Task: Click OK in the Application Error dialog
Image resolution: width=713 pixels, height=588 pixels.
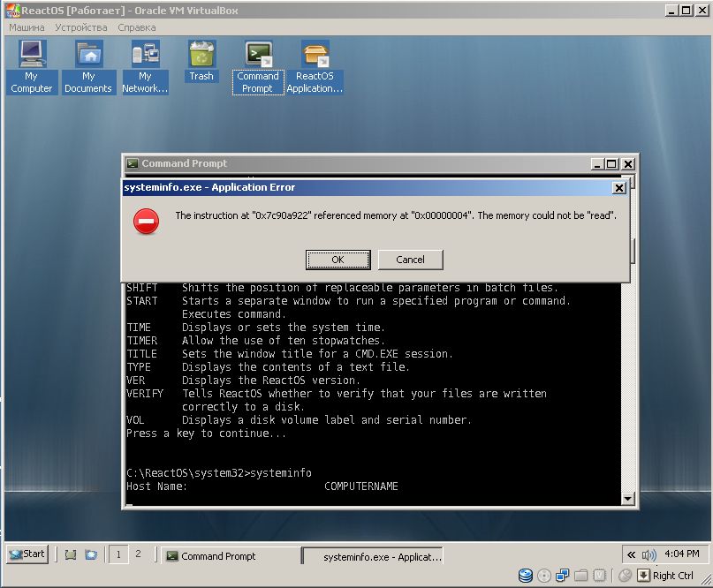Action: pyautogui.click(x=338, y=260)
